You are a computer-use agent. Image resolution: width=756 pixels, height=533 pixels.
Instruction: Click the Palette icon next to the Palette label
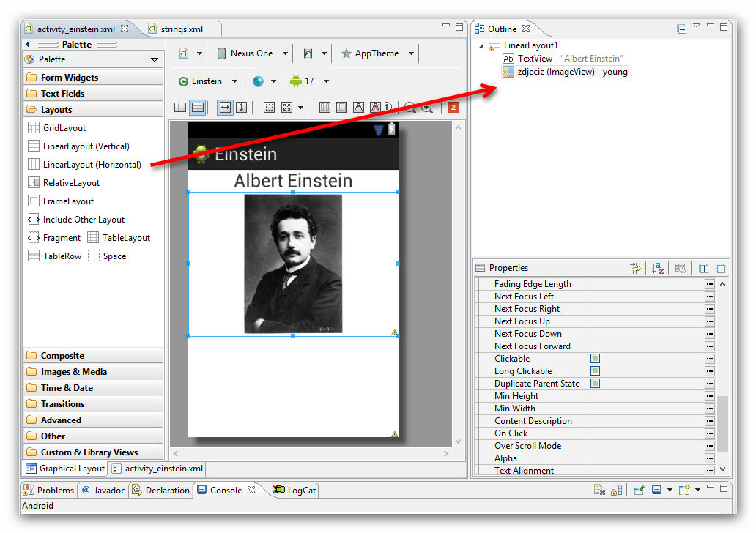[x=30, y=59]
